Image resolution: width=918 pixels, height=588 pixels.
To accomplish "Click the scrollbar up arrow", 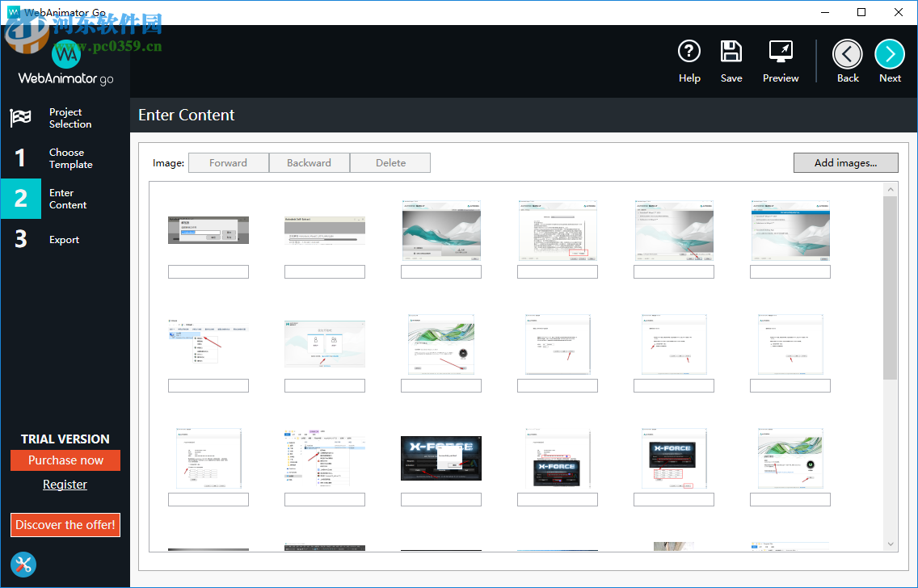I will pos(891,190).
